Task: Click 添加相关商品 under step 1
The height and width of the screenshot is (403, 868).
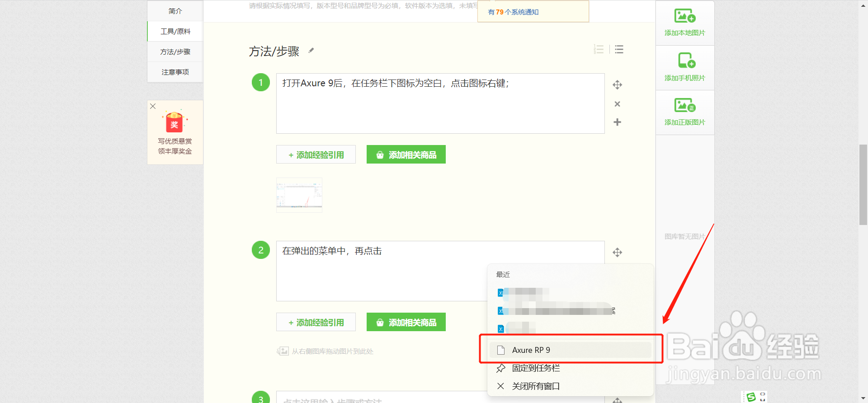Action: (x=406, y=155)
